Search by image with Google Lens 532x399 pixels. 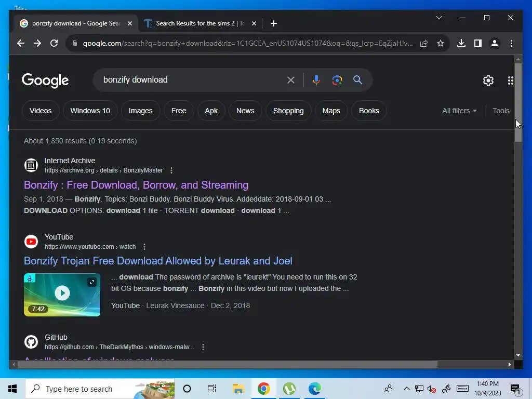pyautogui.click(x=337, y=80)
